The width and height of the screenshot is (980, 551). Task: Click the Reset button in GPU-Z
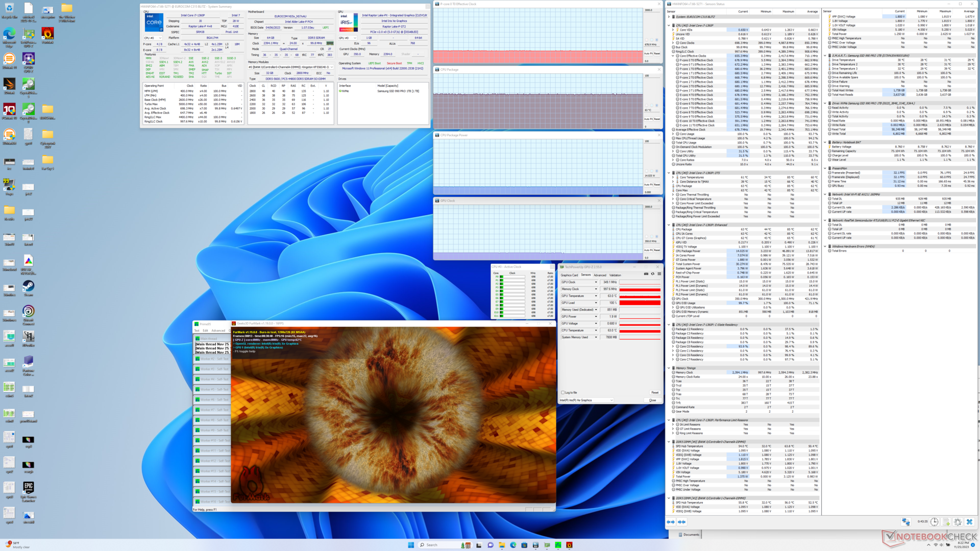click(654, 392)
